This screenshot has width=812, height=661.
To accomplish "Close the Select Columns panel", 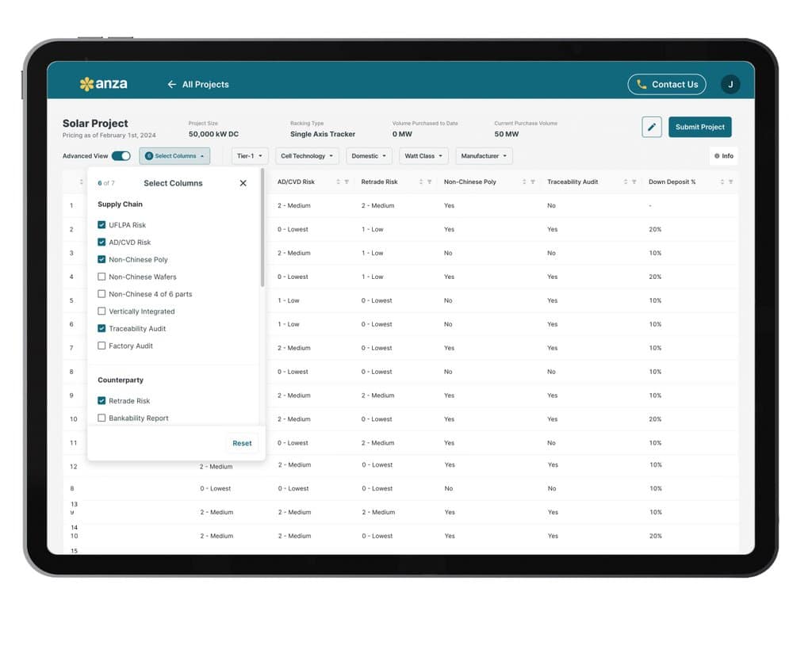I will 243,183.
